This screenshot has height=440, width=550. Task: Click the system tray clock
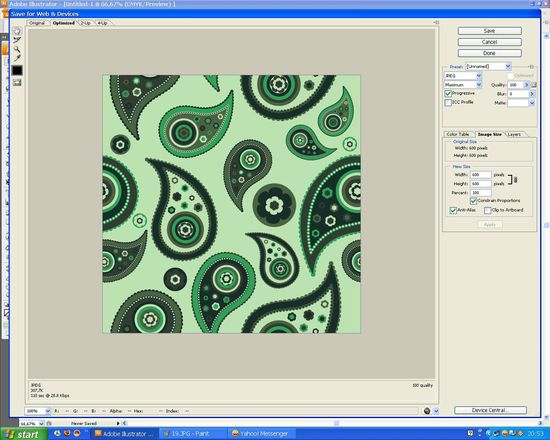[537, 434]
